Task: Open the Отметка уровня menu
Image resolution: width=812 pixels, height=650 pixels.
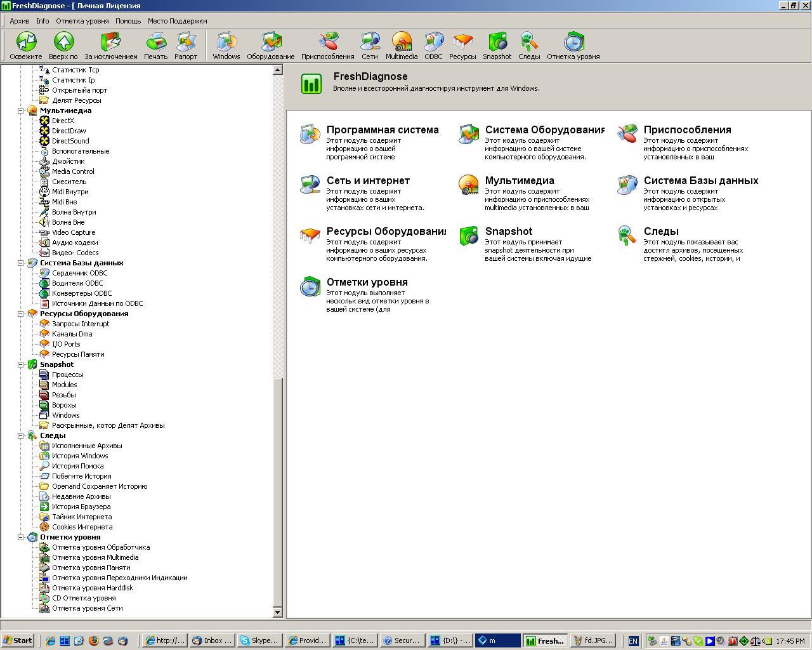Action: point(82,21)
